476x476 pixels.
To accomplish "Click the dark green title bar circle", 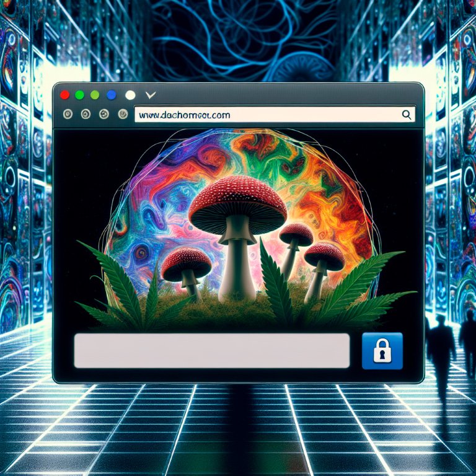I will 79,95.
